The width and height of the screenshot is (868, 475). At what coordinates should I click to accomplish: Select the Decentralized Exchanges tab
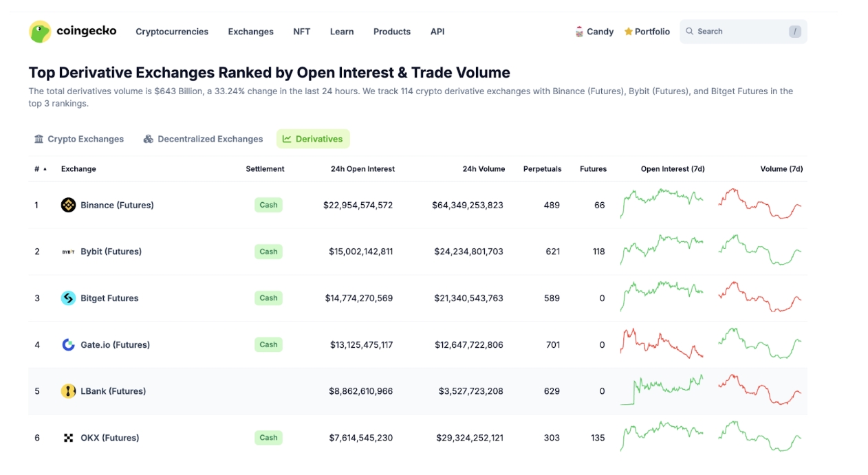tap(203, 139)
